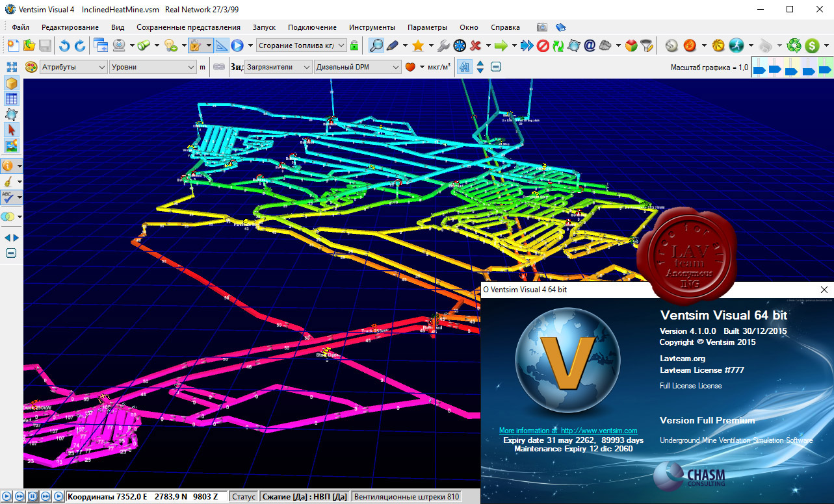
Task: Select the magnifier zoom tool
Action: (376, 45)
